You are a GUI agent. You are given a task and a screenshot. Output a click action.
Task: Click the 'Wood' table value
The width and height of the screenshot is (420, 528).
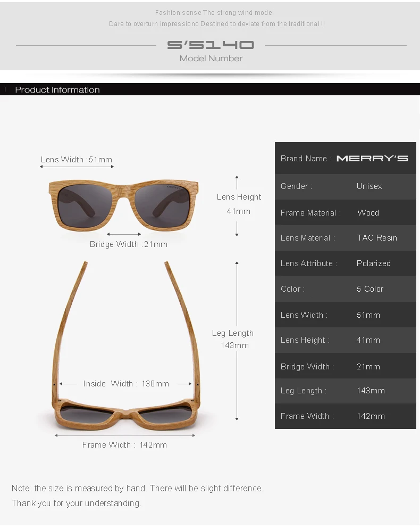pyautogui.click(x=368, y=213)
